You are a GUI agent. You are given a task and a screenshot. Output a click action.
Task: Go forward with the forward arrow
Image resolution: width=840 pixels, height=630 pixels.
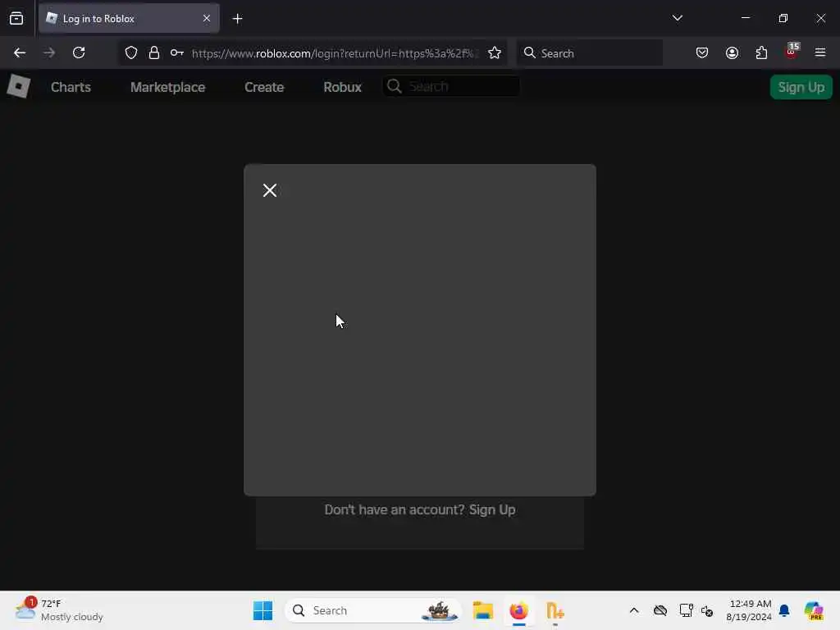[x=49, y=52]
